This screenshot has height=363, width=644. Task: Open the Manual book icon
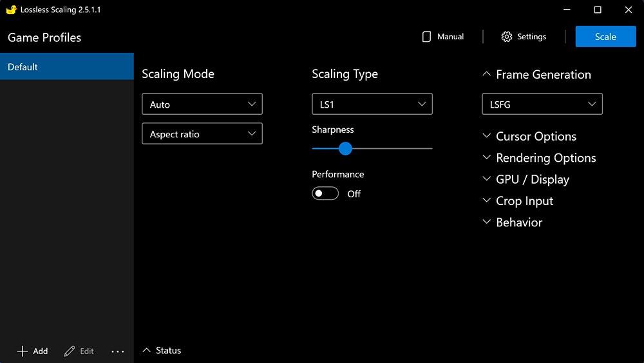pos(426,37)
